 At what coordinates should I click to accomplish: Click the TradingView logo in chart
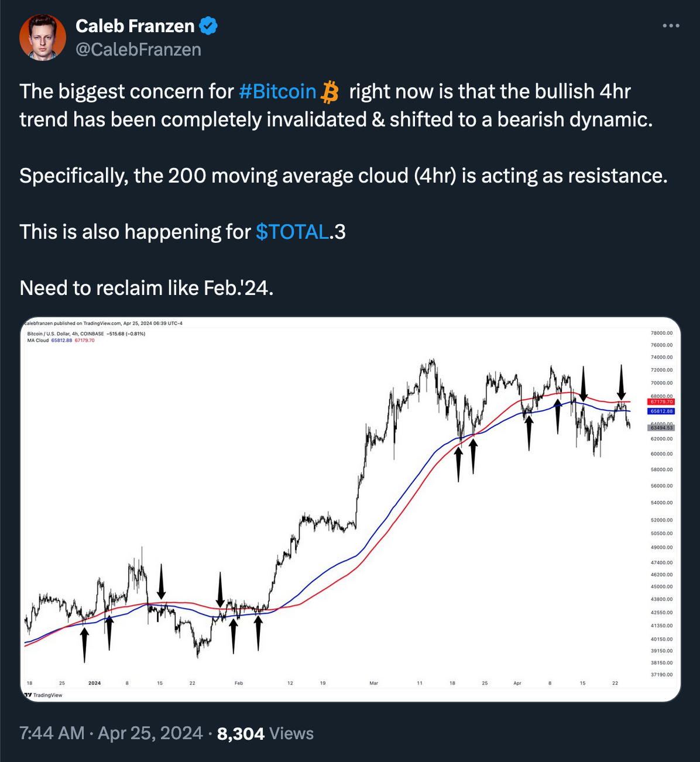pos(43,695)
